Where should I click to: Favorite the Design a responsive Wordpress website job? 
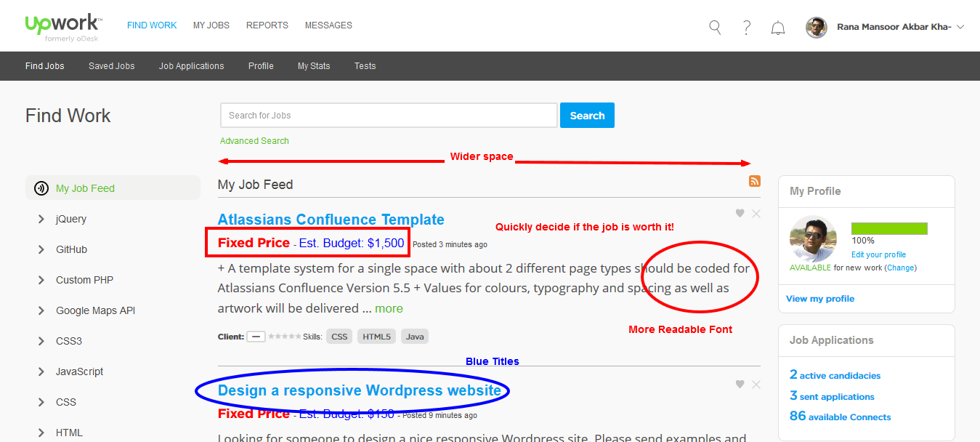coord(740,384)
